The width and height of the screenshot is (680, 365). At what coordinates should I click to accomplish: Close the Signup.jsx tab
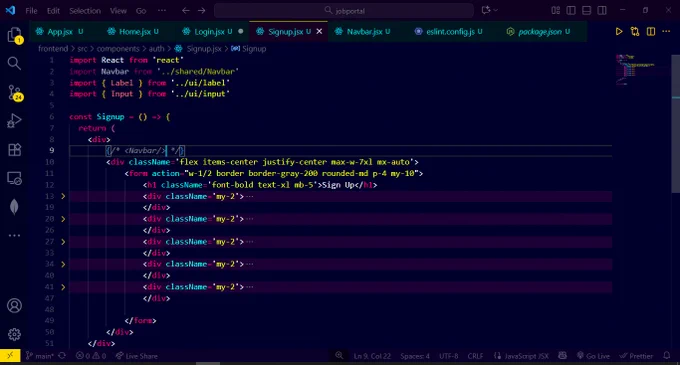319,31
